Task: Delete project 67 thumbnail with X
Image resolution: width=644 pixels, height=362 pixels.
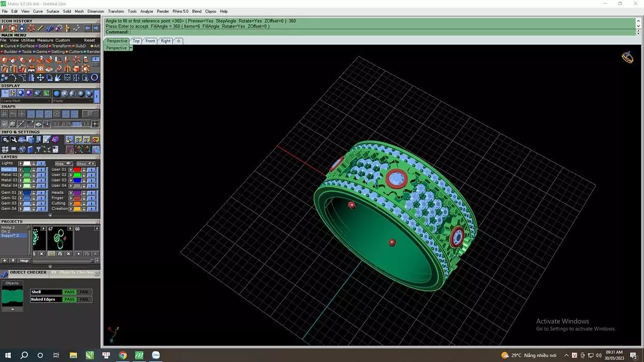Action: (68, 253)
